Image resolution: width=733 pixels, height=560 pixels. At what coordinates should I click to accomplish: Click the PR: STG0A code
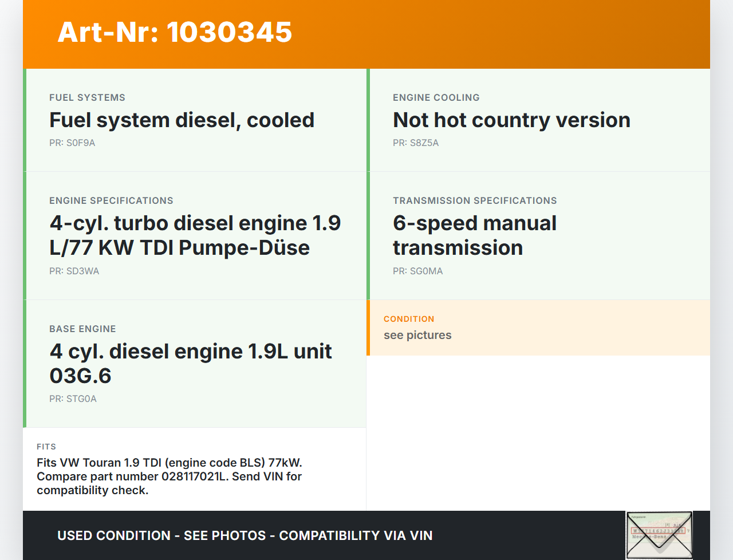(73, 399)
